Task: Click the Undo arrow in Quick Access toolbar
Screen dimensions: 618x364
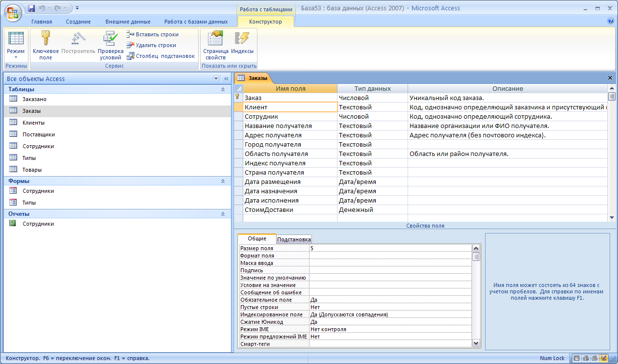Action: click(43, 8)
